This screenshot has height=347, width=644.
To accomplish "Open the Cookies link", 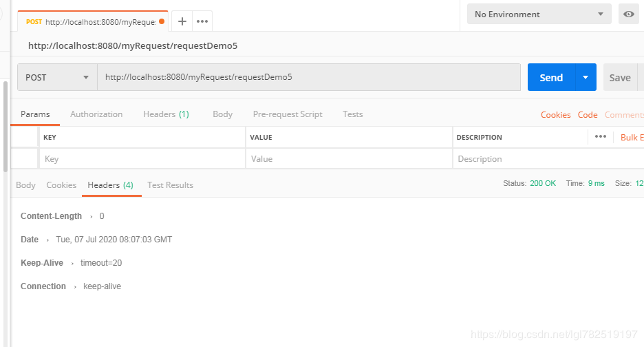I will coord(555,115).
